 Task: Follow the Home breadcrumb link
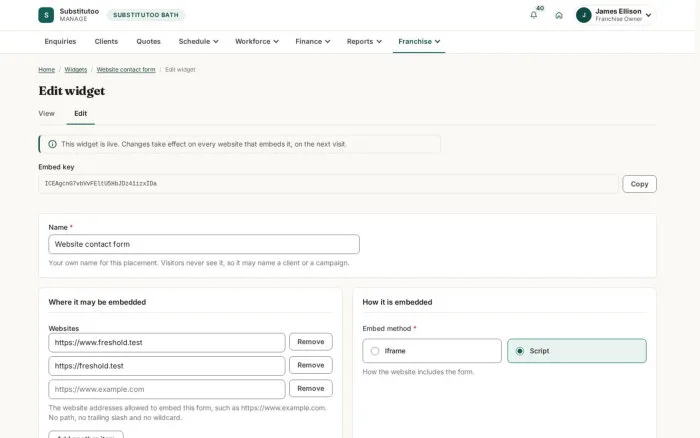coord(46,70)
